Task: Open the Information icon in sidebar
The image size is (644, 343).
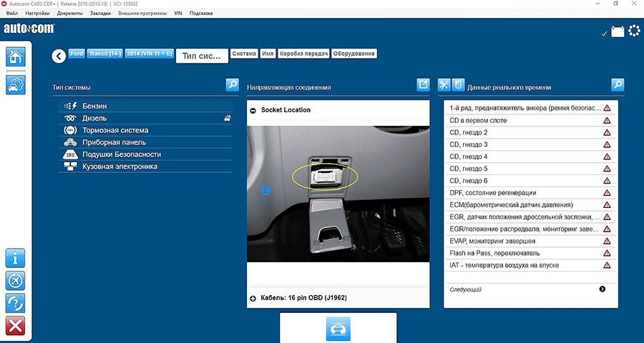Action: [x=16, y=258]
